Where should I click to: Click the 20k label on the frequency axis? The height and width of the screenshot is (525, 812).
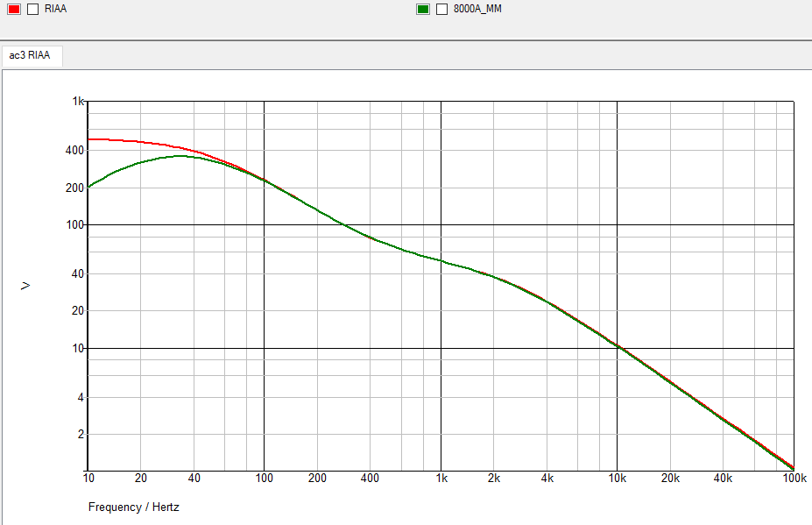(x=670, y=478)
